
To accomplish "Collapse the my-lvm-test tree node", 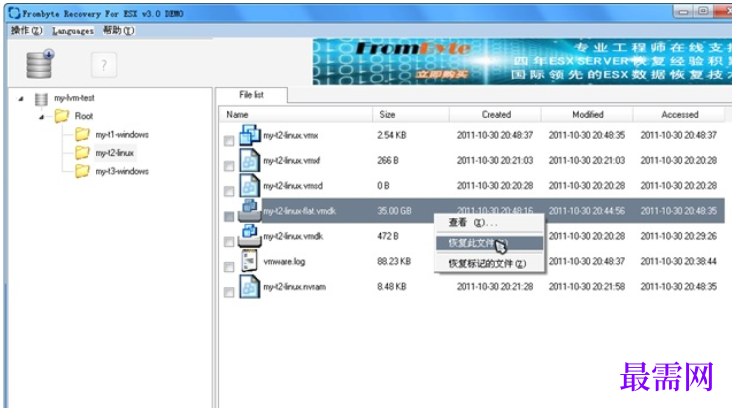I will (x=21, y=98).
